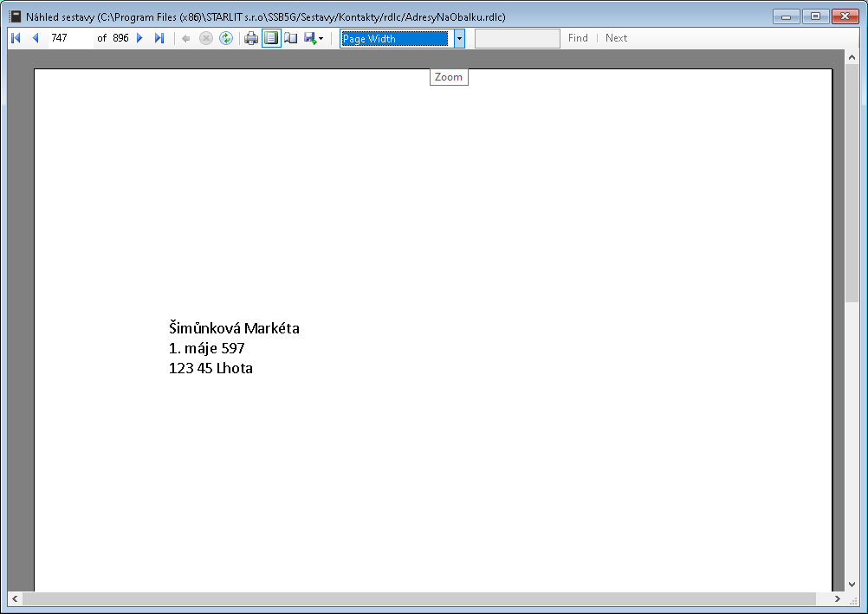Go to the previous report page
The width and height of the screenshot is (868, 614).
(x=36, y=38)
